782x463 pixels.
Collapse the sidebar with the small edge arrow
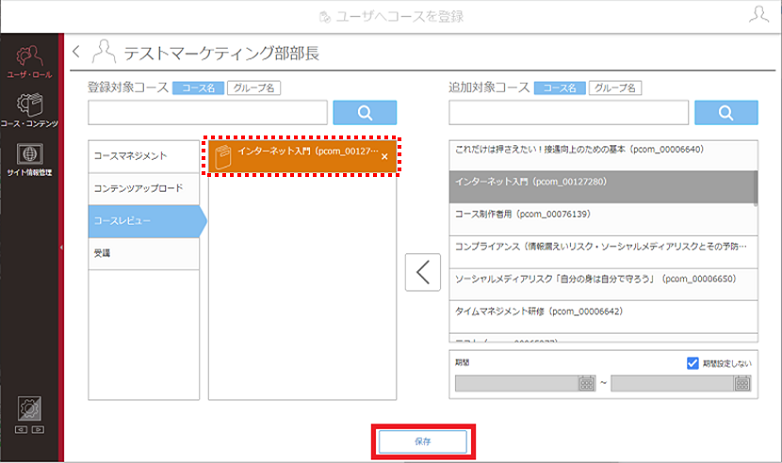point(61,247)
